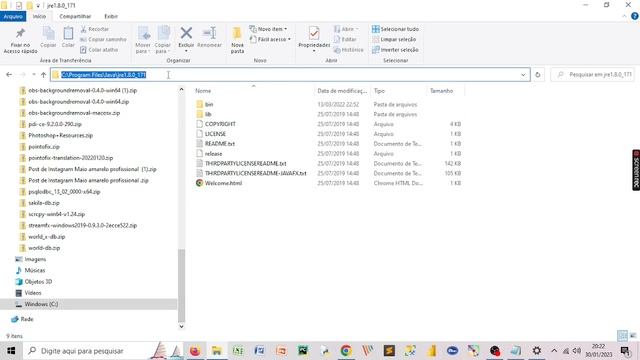Switch to the Exibir ribbon tab
Screen dimensions: 640x360
(111, 16)
